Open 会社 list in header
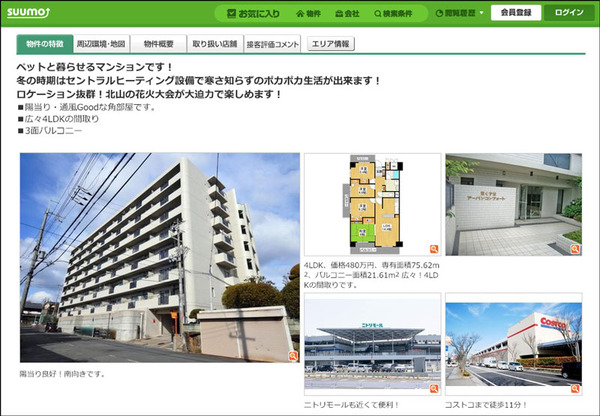Screen dimensions: 600x416 [347, 14]
